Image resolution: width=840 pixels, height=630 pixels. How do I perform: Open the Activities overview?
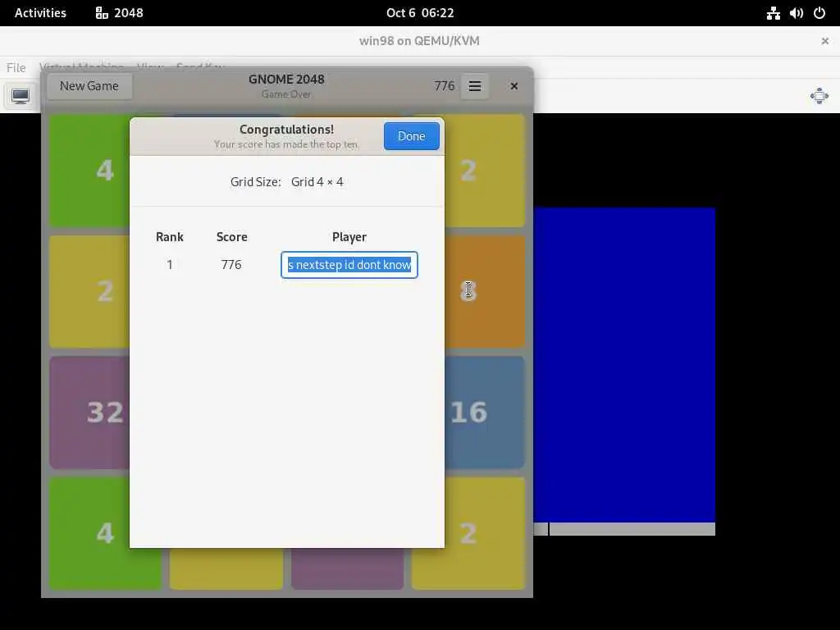pos(40,13)
